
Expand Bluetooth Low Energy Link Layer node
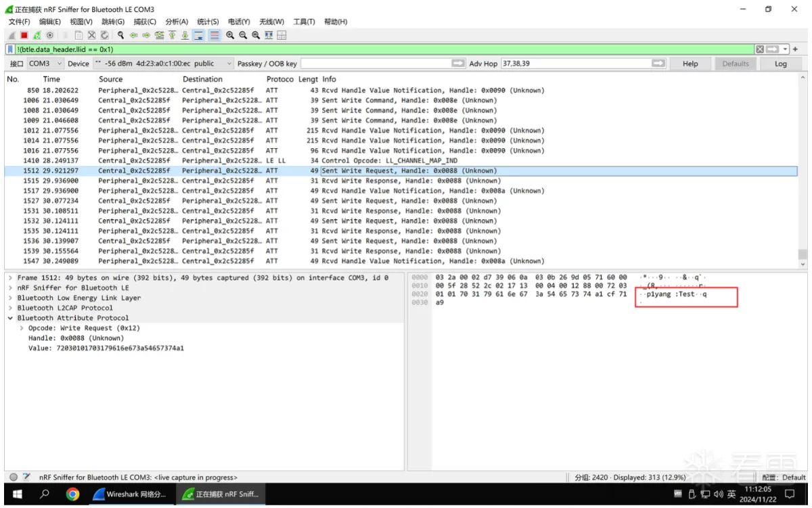pyautogui.click(x=10, y=298)
